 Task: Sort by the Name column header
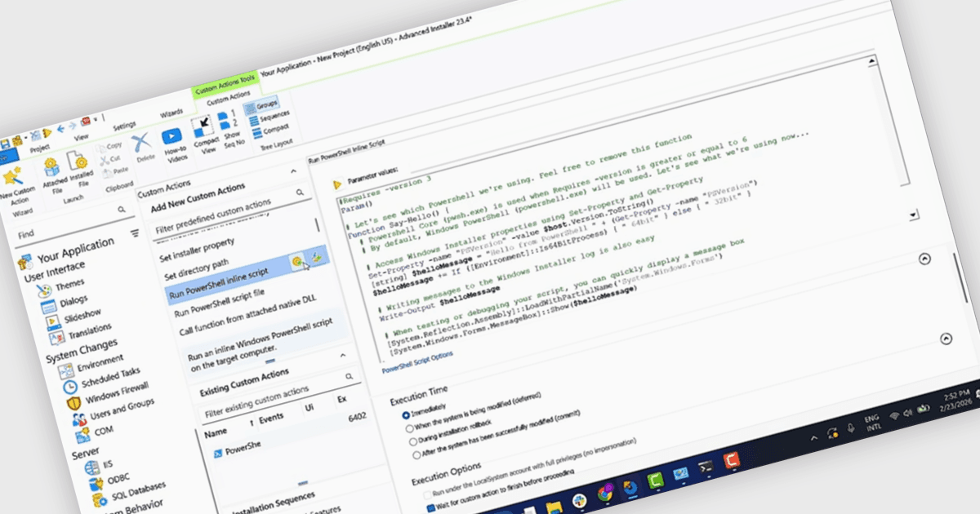(215, 433)
